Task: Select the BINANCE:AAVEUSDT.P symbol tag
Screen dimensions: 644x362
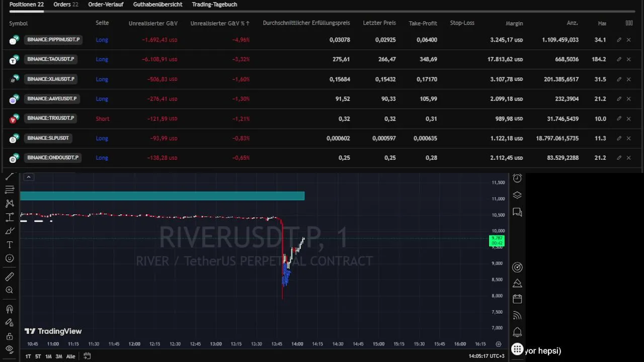Action: 52,99
